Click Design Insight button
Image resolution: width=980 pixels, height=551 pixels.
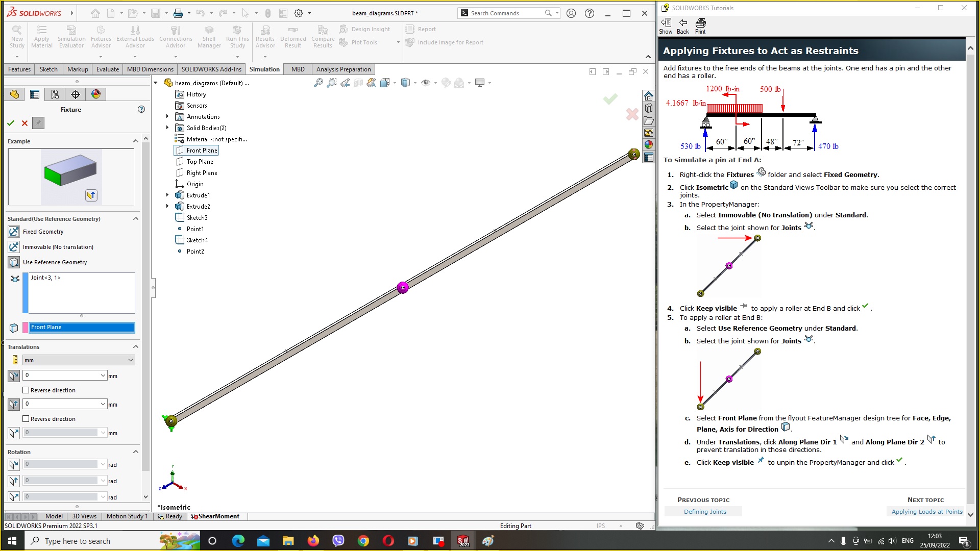click(x=365, y=29)
